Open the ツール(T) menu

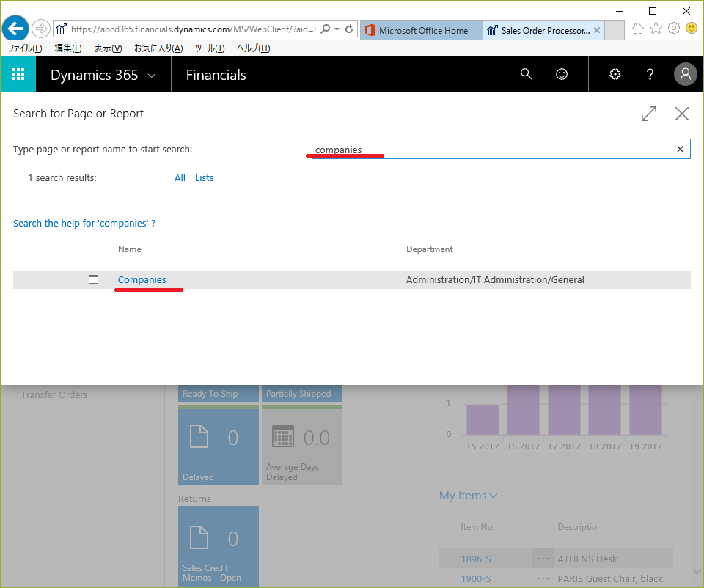210,48
